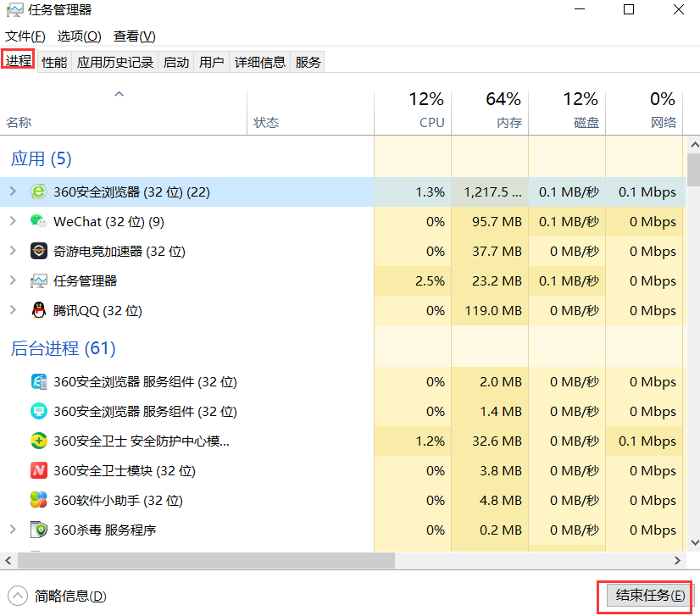Close the 任务管理器 window
The image size is (700, 616).
[x=679, y=9]
